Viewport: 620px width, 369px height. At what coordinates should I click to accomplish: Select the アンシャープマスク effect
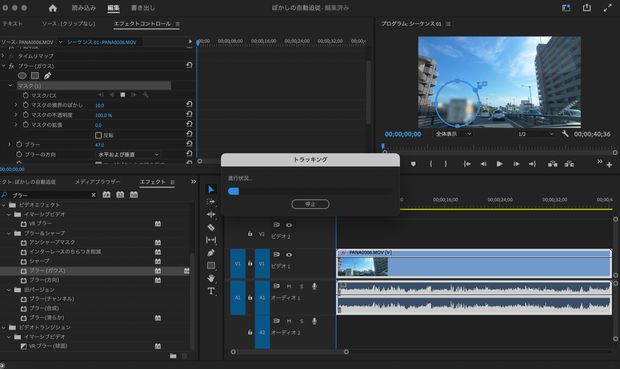point(52,242)
